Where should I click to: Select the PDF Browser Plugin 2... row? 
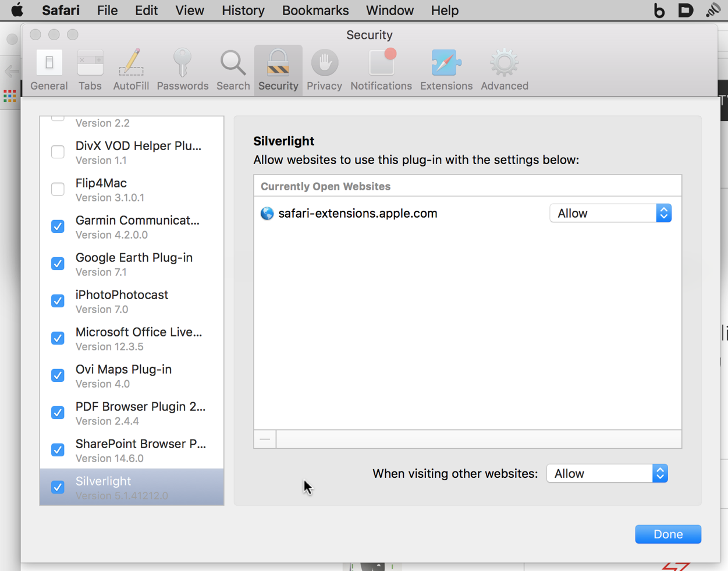(x=132, y=413)
